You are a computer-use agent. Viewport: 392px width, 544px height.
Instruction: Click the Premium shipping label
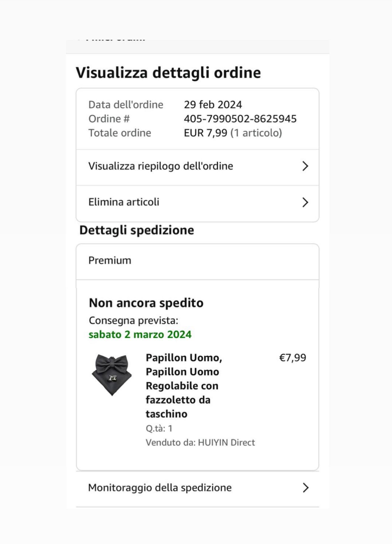[x=110, y=261]
